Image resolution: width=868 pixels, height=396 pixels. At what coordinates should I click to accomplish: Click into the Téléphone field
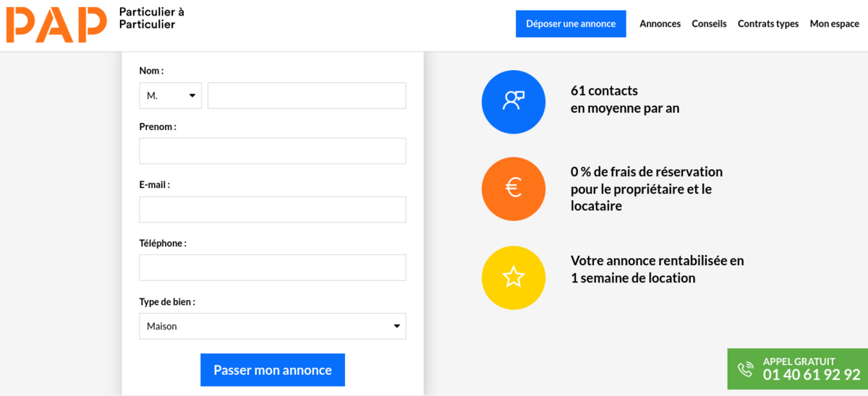pyautogui.click(x=273, y=267)
